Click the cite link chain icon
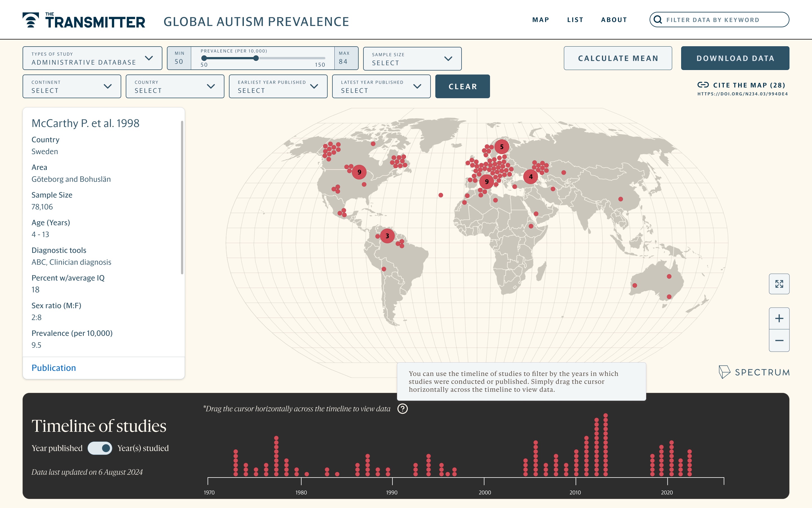This screenshot has height=508, width=812. pos(703,85)
